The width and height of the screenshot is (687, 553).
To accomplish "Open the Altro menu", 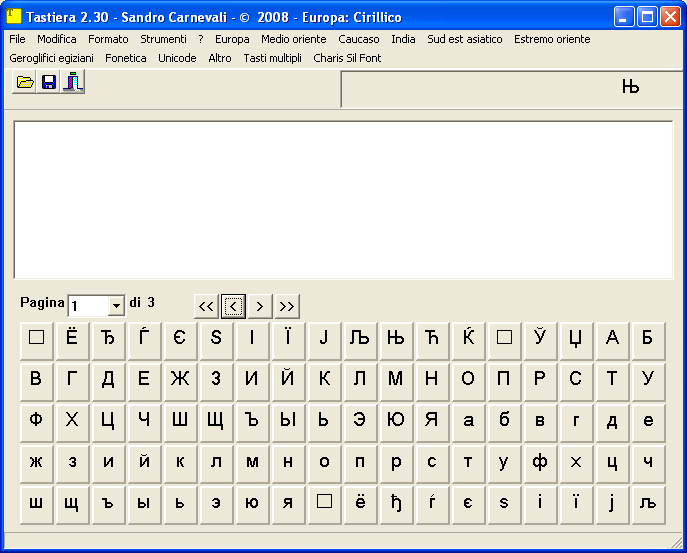I will click(x=220, y=58).
